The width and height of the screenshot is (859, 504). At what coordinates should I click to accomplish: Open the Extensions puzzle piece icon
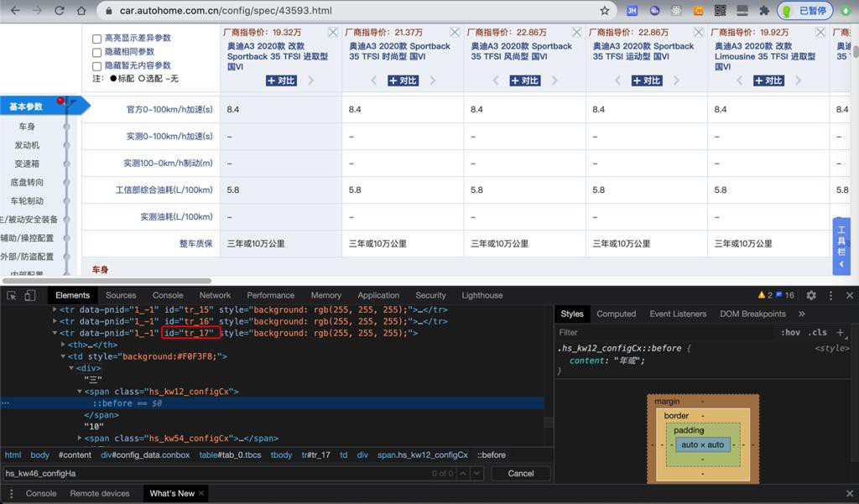coord(763,10)
